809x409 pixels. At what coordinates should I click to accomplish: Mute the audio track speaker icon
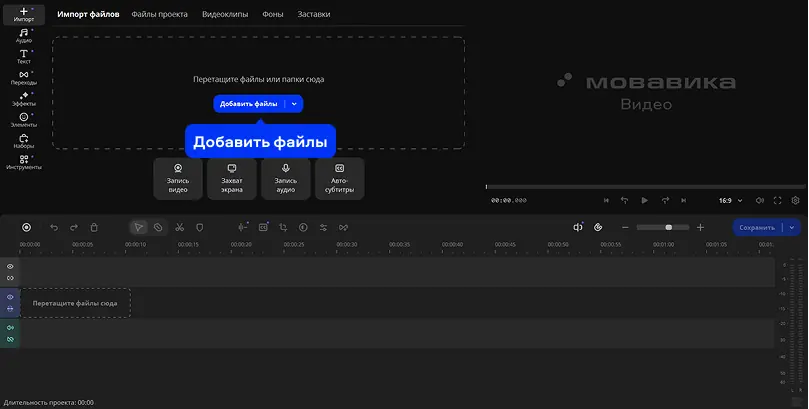[x=10, y=328]
